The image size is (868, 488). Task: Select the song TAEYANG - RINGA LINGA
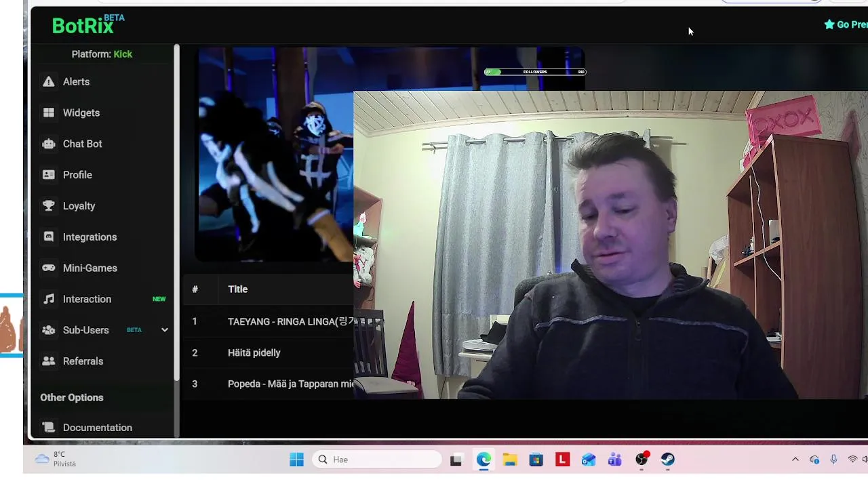point(292,321)
